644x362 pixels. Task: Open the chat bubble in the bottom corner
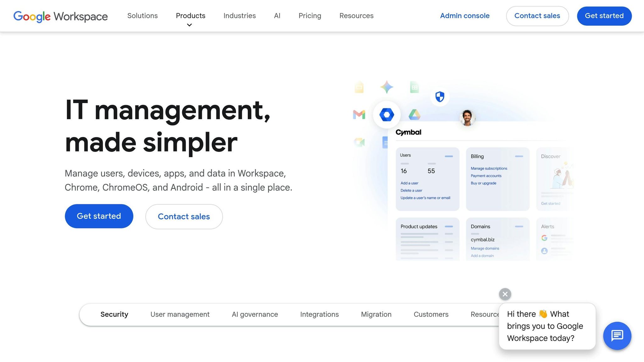click(x=617, y=336)
